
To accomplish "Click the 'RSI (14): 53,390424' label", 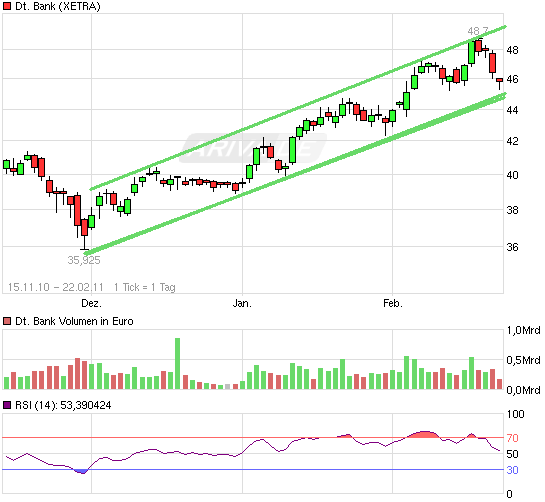I will [63, 405].
